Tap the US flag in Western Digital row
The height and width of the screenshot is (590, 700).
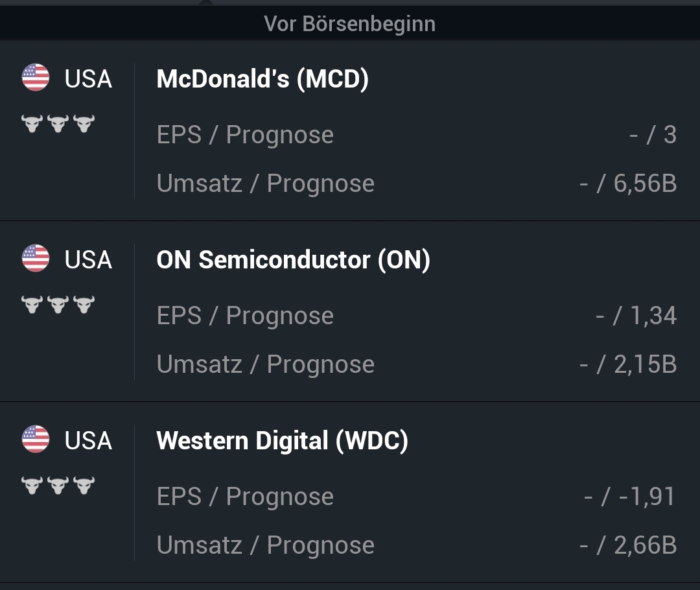(x=36, y=440)
